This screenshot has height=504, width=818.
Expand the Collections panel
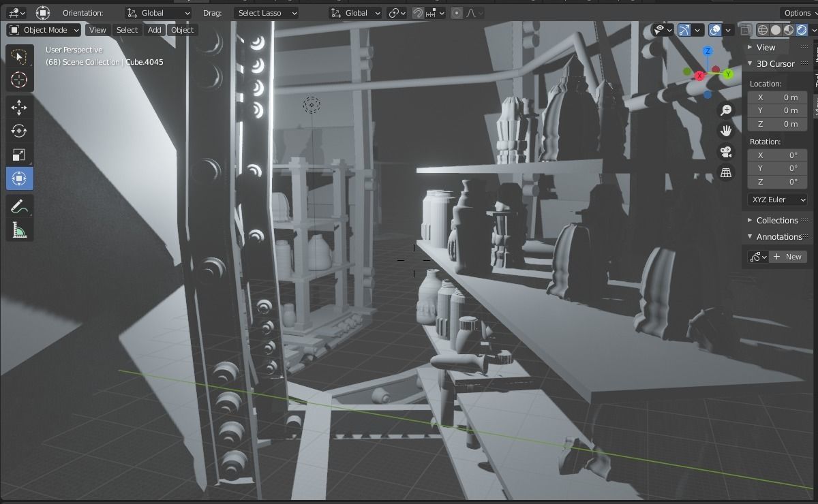pos(777,220)
